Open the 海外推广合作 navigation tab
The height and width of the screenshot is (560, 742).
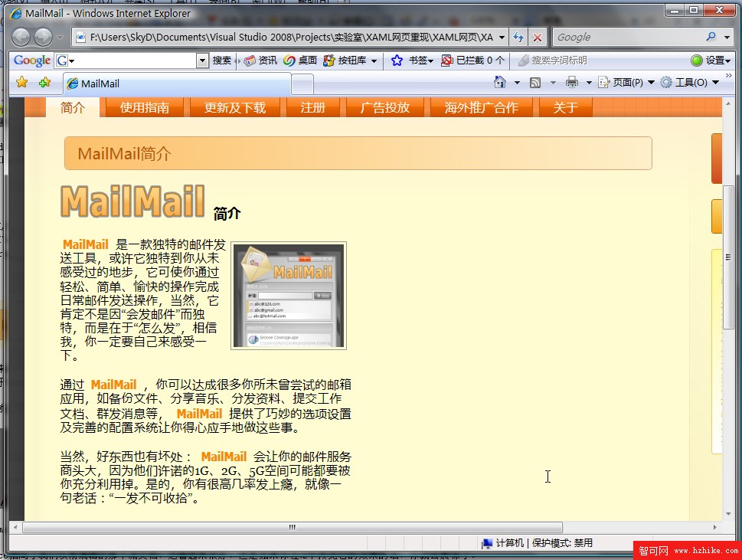(481, 107)
